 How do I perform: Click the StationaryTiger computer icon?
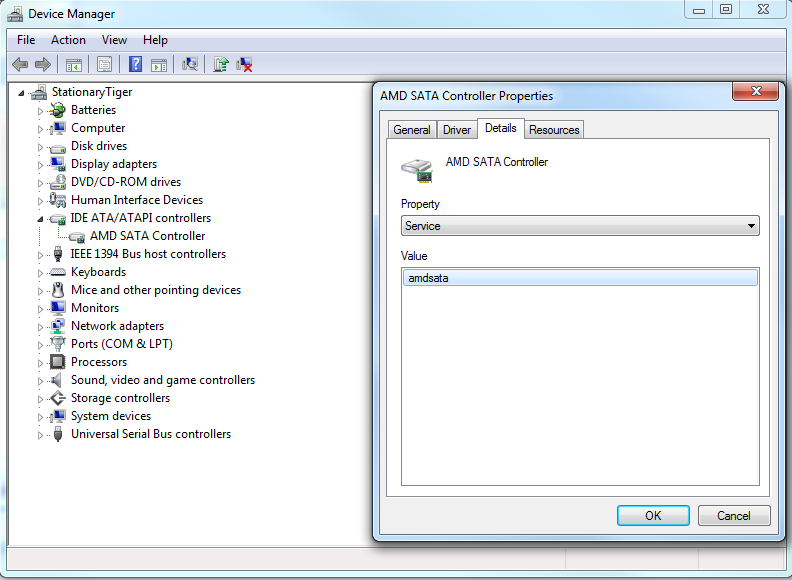(x=39, y=92)
